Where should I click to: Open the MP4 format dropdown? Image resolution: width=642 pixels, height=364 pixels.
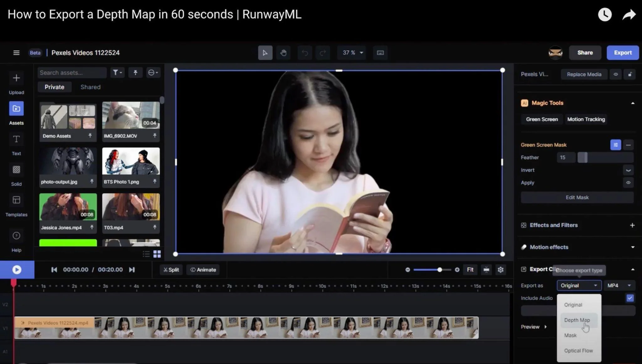click(x=619, y=285)
